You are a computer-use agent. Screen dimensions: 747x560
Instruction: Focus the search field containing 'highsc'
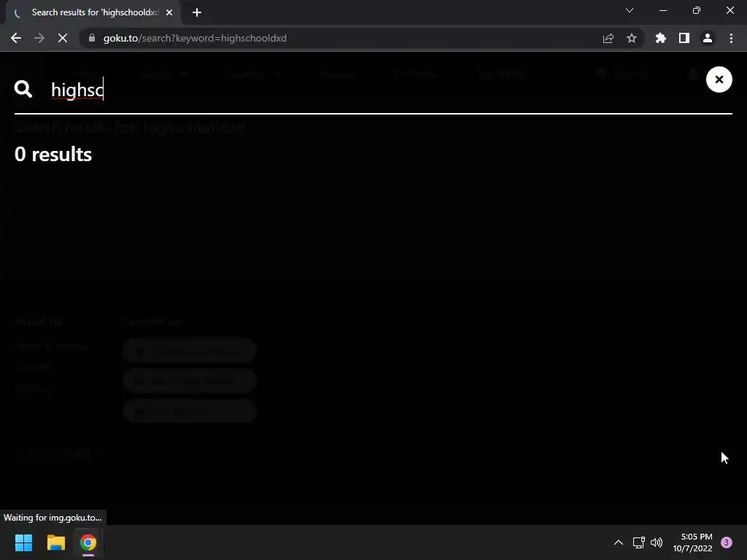[371, 90]
